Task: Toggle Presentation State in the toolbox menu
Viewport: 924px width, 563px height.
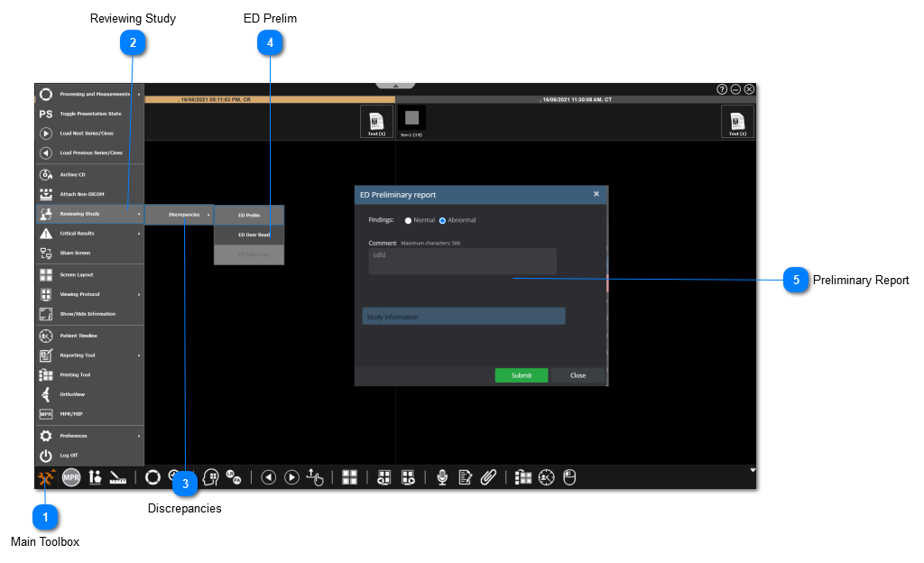Action: pyautogui.click(x=90, y=114)
